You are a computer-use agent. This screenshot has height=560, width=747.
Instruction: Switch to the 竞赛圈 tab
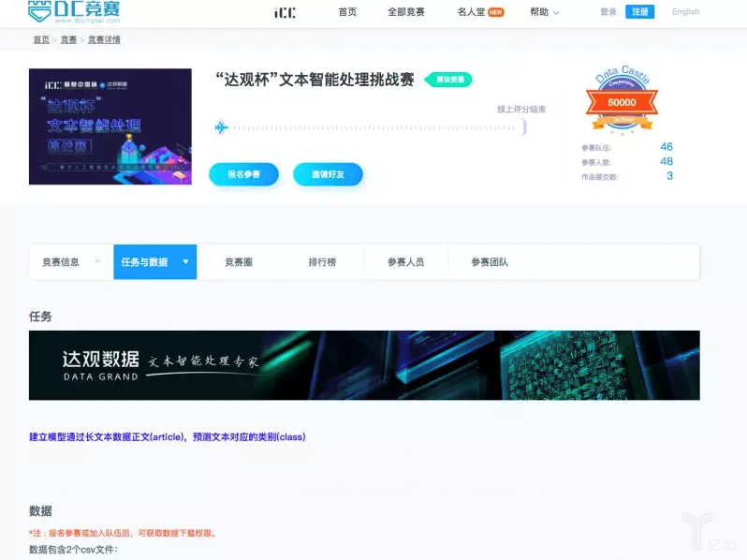click(x=239, y=262)
